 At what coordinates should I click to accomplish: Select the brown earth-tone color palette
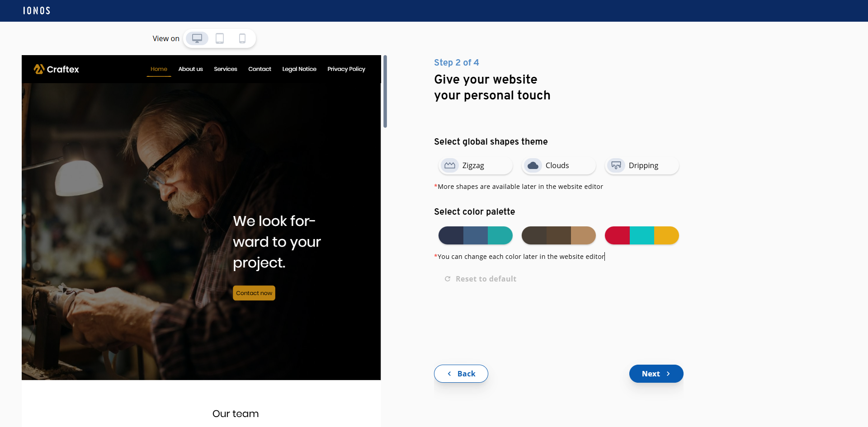click(558, 235)
